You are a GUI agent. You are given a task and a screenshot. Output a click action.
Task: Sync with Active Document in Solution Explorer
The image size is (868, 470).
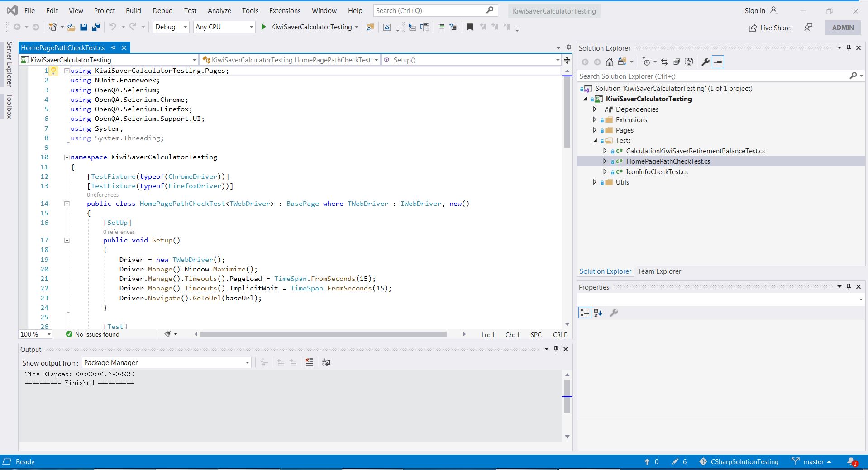point(664,62)
